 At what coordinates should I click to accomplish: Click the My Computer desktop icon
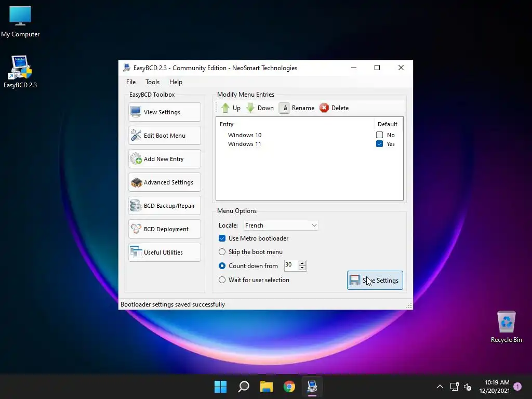point(20,22)
